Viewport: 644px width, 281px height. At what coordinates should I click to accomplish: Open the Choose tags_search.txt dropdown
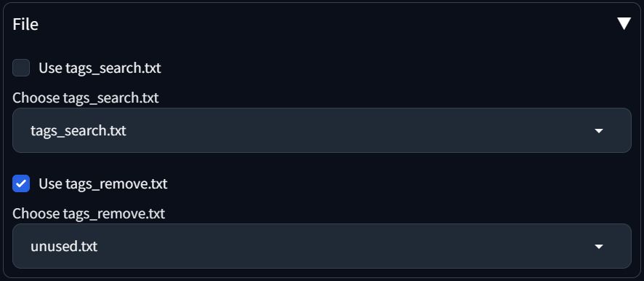[x=321, y=130]
